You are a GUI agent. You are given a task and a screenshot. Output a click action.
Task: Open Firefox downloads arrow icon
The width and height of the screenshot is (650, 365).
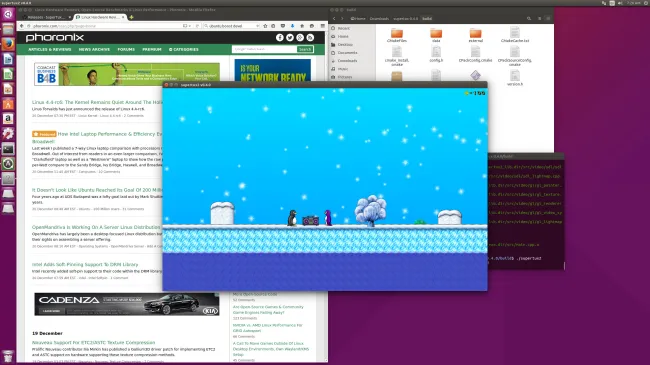[x=292, y=26]
